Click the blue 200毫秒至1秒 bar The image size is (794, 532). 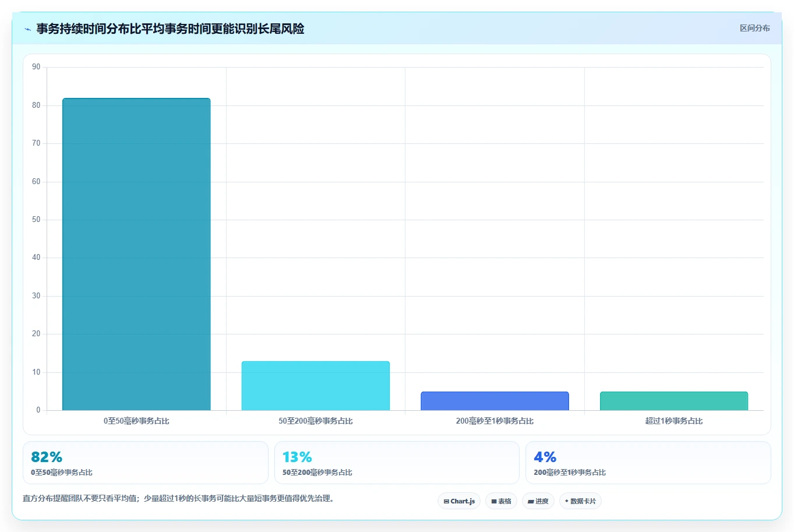495,401
